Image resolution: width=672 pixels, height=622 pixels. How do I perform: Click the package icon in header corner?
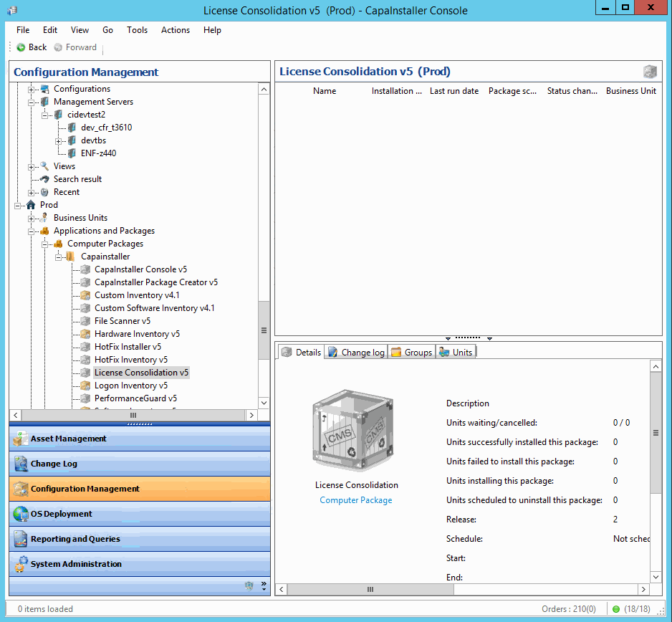[650, 72]
